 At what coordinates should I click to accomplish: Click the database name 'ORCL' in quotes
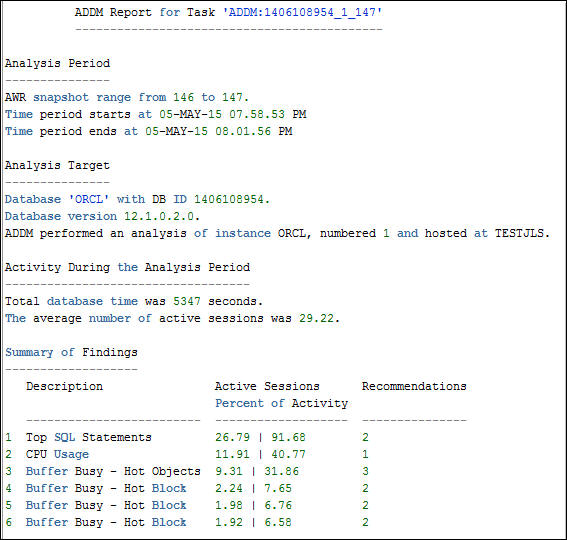[x=89, y=199]
